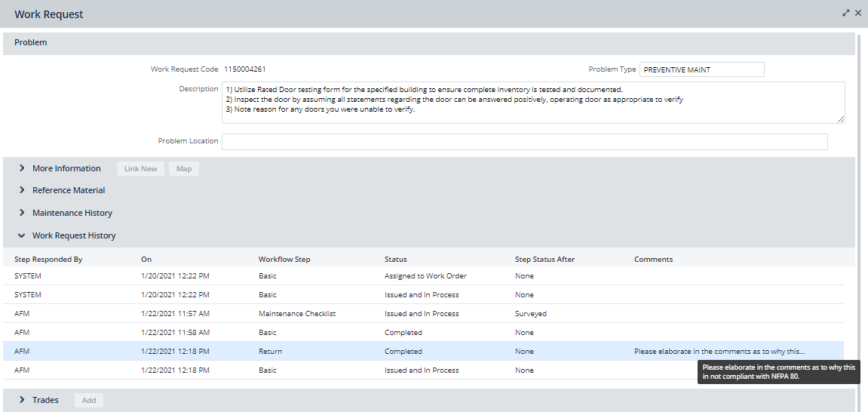Expand the More Information section

click(22, 168)
